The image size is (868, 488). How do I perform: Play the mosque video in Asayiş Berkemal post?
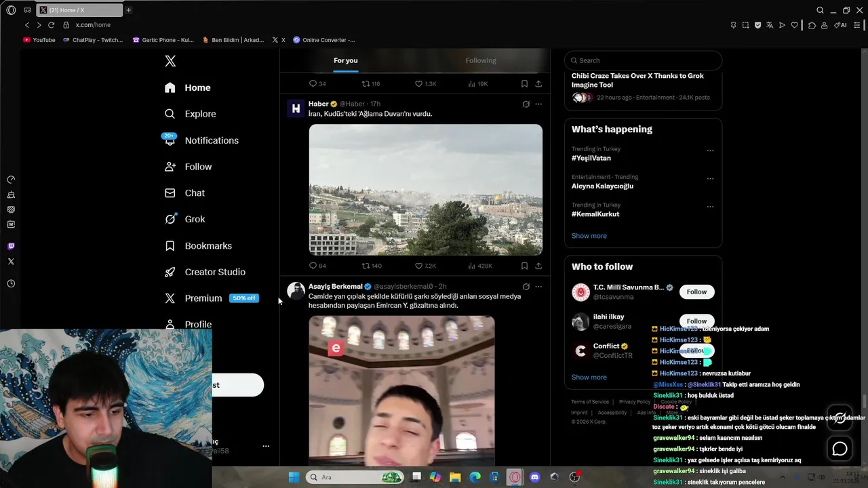[401, 391]
